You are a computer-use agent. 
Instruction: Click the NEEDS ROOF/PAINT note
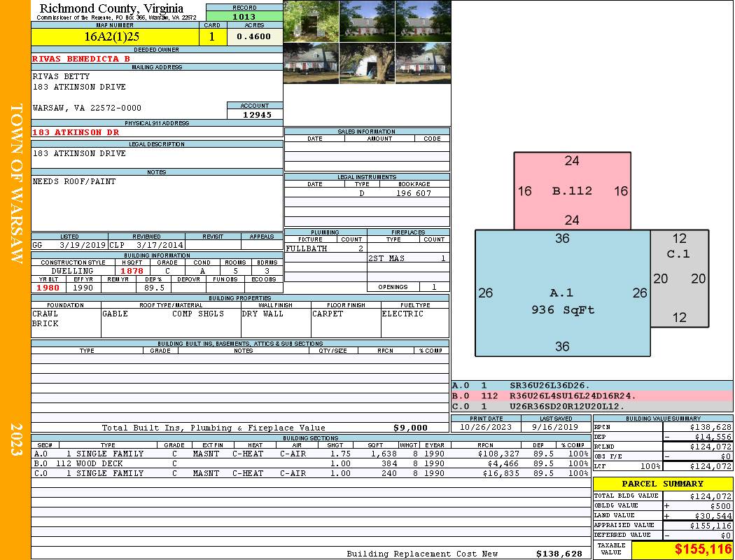pos(74,181)
